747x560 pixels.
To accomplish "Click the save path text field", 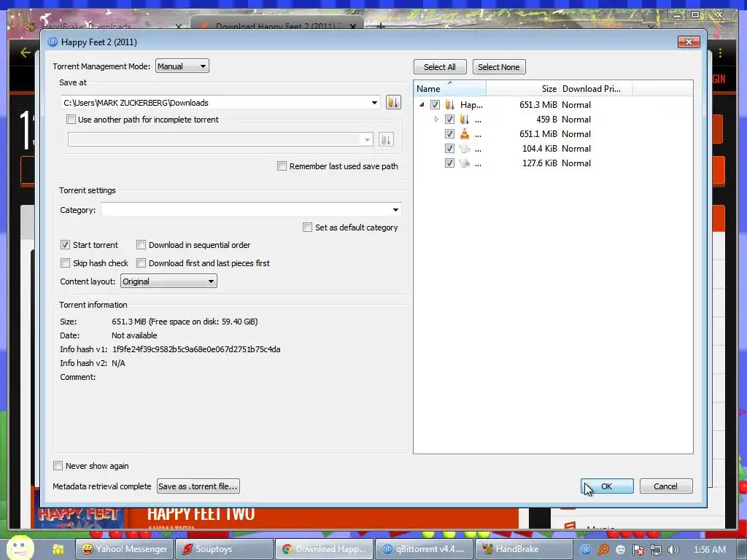I will (214, 103).
